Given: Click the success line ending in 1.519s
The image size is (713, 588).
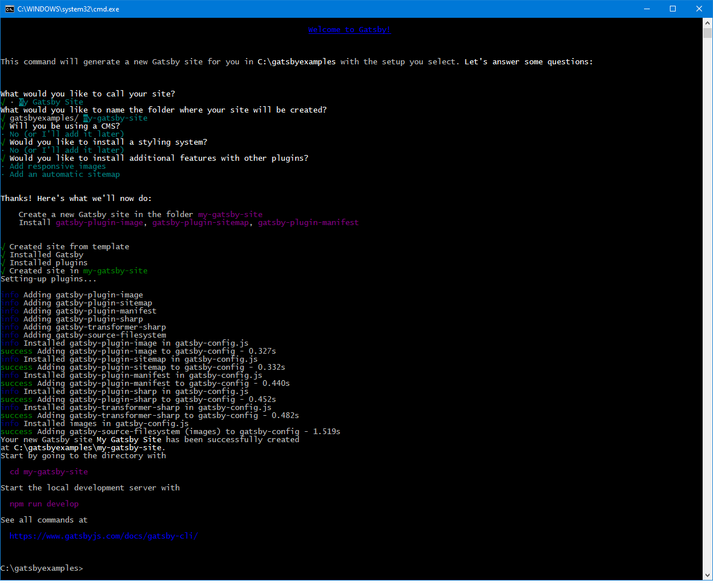Looking at the screenshot, I should pyautogui.click(x=171, y=431).
